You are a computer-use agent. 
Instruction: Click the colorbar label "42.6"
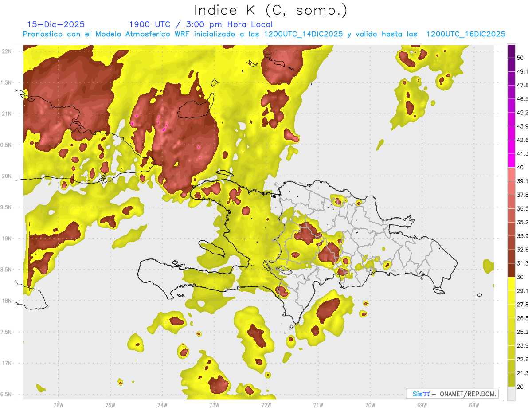[523, 140]
